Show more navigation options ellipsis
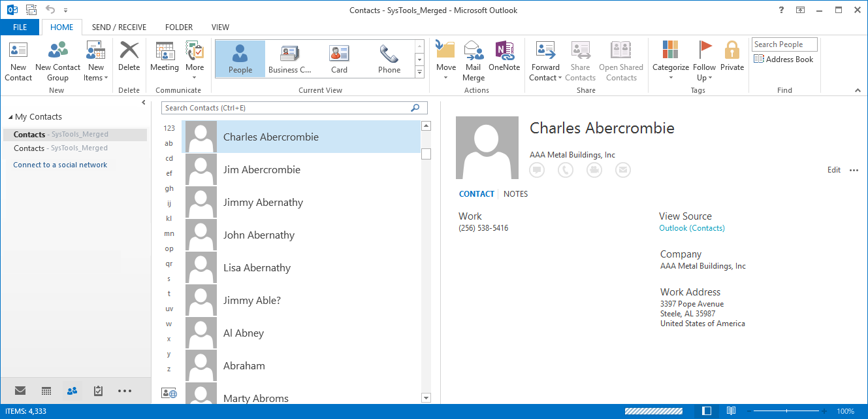 pos(124,391)
